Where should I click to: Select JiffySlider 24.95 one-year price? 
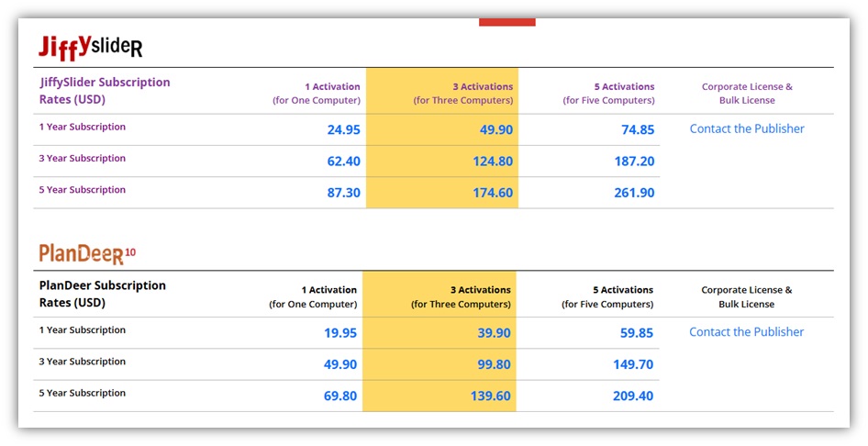343,130
